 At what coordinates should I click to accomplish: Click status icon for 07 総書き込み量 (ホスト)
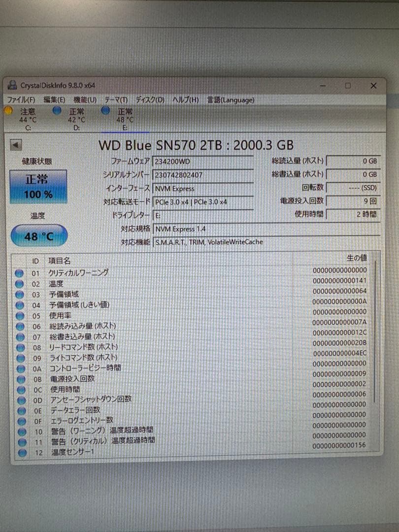tap(21, 337)
